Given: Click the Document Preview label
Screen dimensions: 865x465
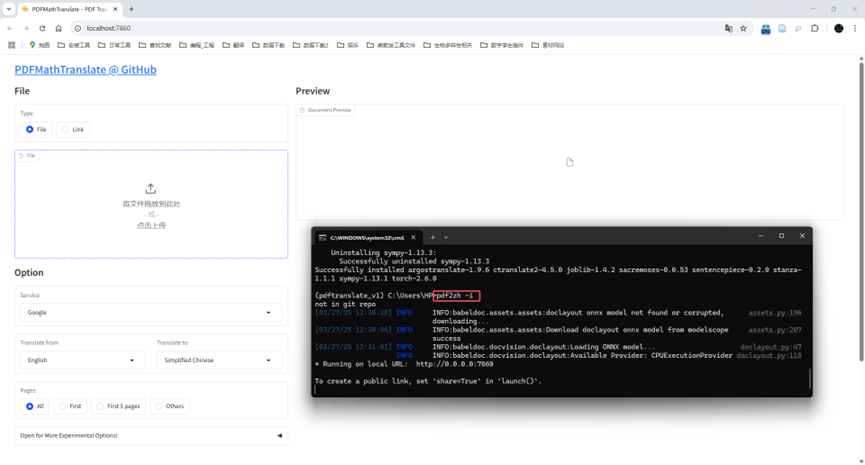Looking at the screenshot, I should tap(325, 110).
